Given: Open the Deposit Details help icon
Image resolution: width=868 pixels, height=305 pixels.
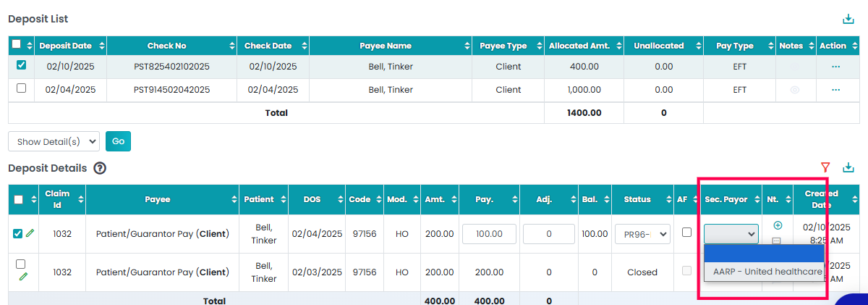Looking at the screenshot, I should coord(100,168).
